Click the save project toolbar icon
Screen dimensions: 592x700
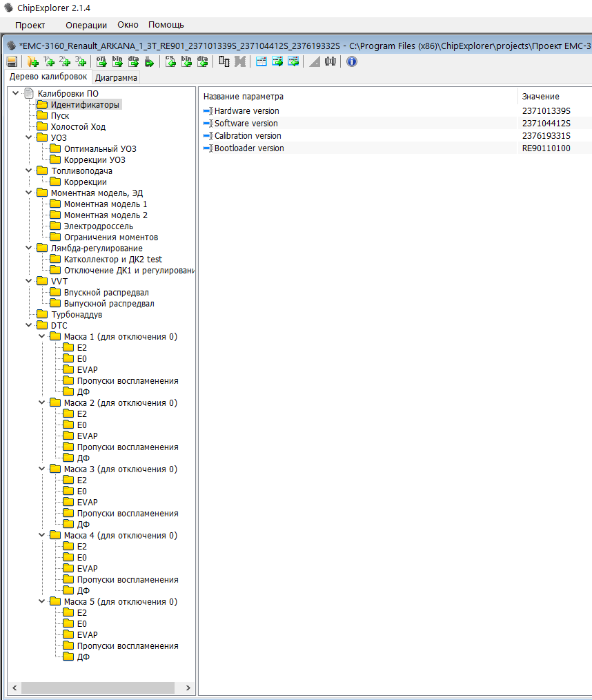[12, 61]
